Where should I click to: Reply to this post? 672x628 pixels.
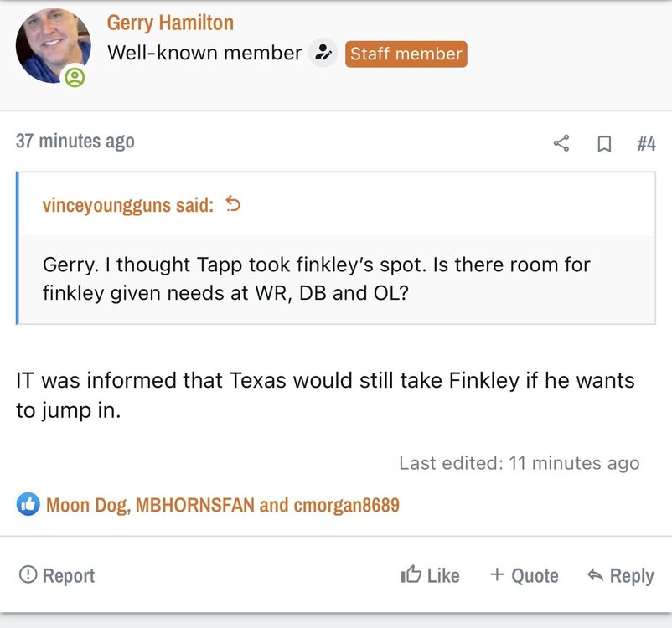(621, 575)
